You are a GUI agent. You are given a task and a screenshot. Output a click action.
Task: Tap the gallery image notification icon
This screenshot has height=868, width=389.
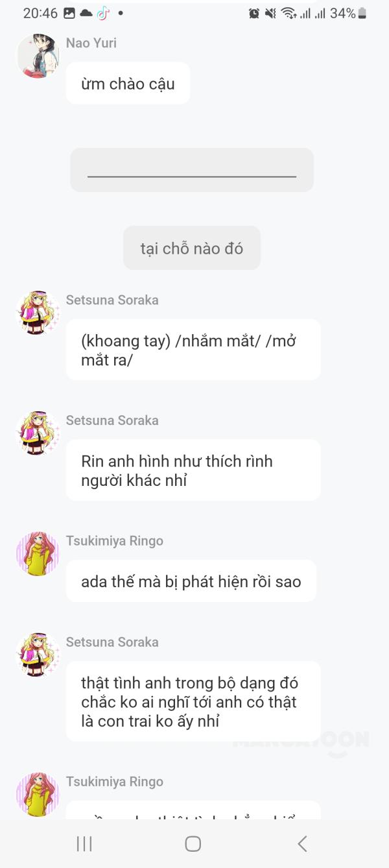(69, 13)
